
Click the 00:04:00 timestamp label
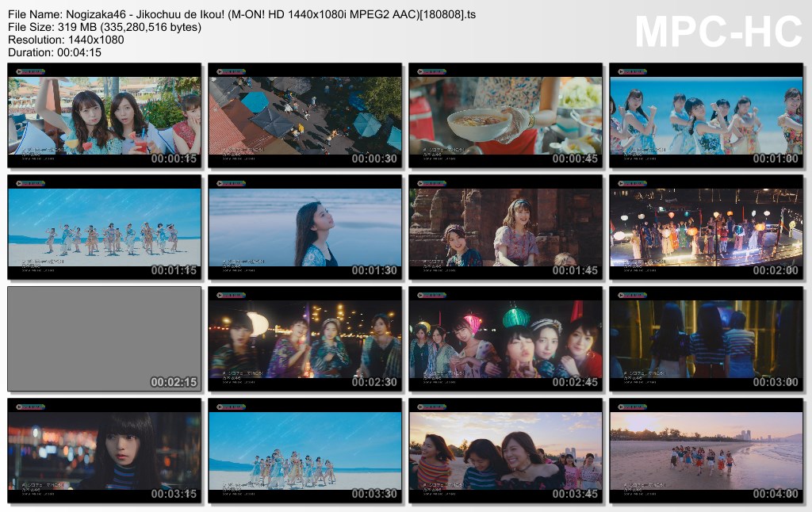(776, 494)
